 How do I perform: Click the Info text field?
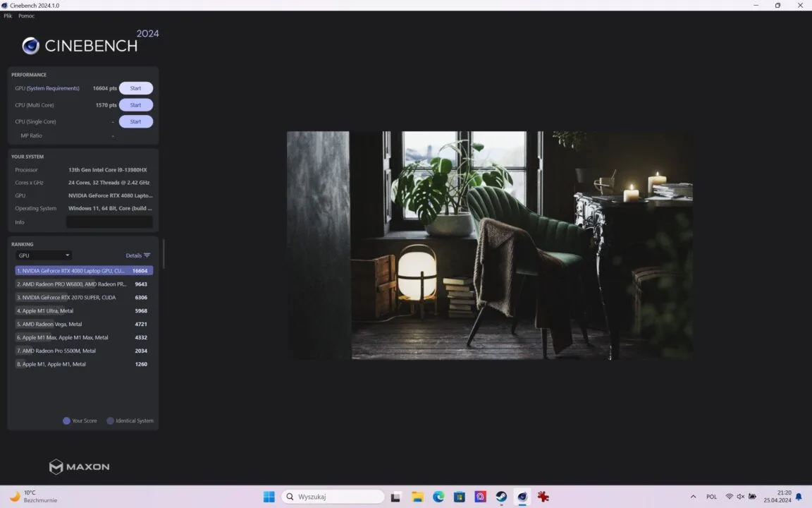click(109, 222)
